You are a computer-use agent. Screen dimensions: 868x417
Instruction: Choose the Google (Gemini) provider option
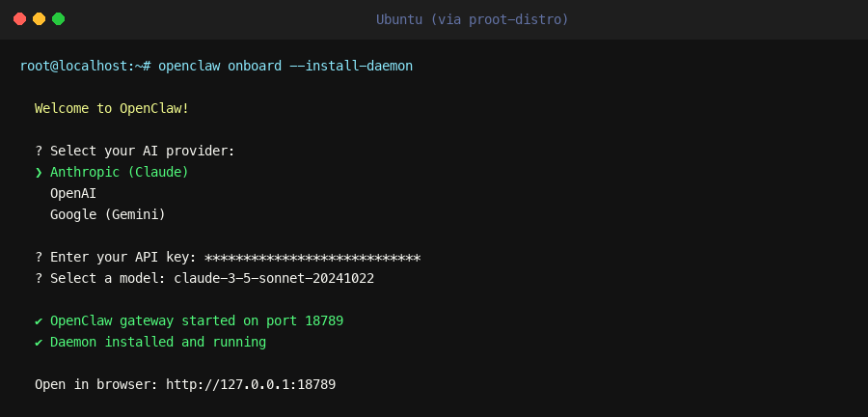pyautogui.click(x=108, y=214)
